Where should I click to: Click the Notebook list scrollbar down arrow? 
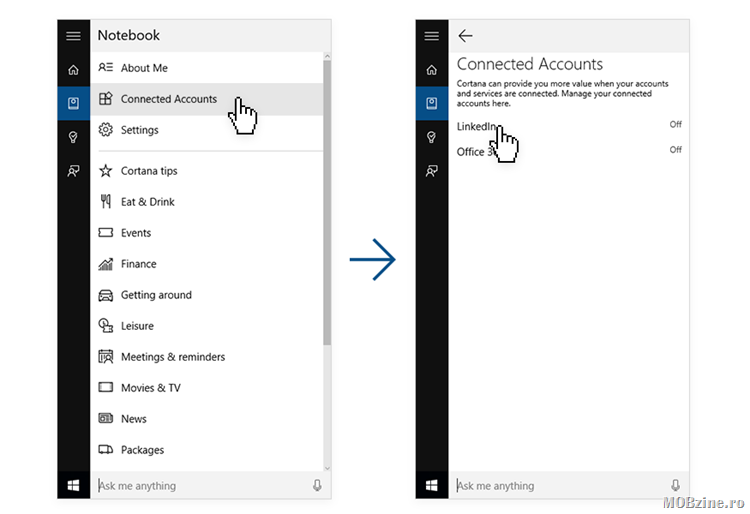327,466
